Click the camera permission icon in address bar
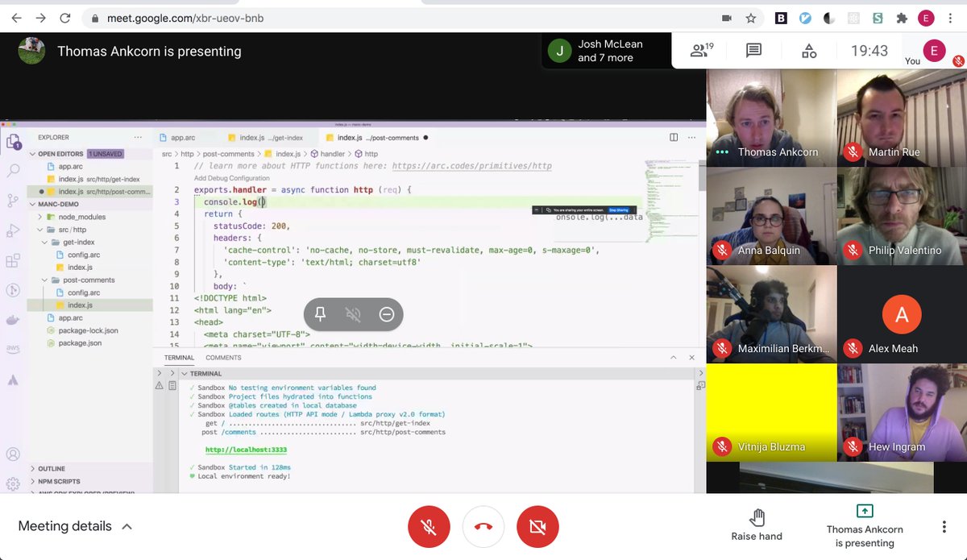 [726, 18]
